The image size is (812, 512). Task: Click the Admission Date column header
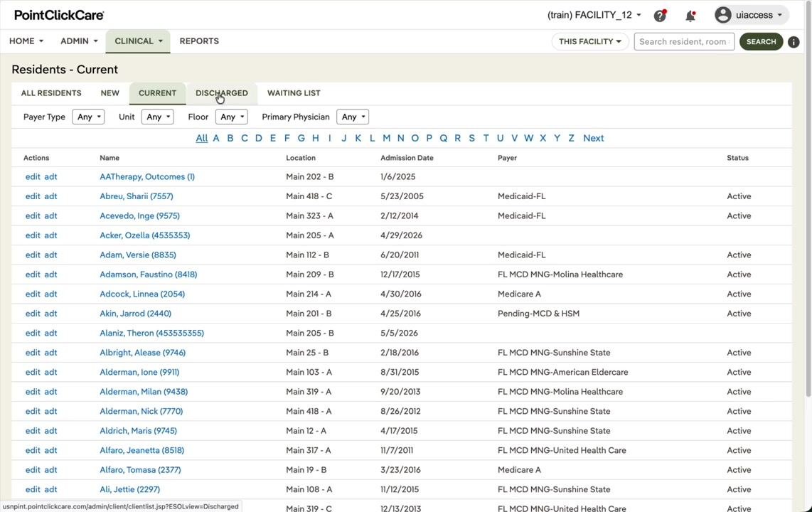point(407,158)
